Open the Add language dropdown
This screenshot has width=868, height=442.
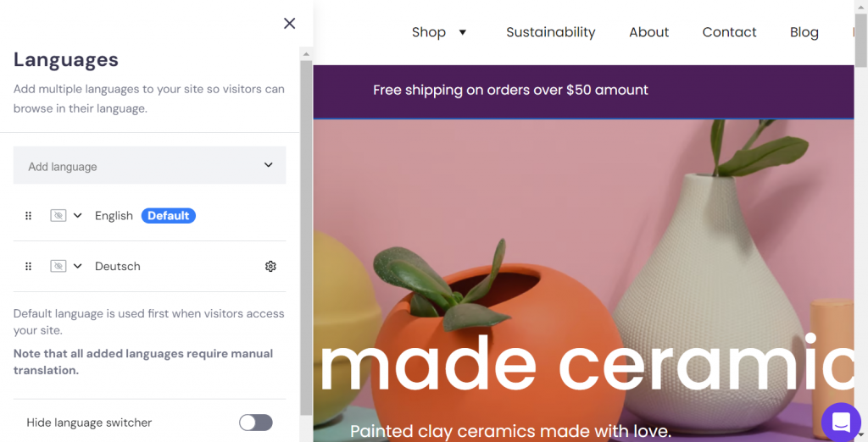(149, 166)
